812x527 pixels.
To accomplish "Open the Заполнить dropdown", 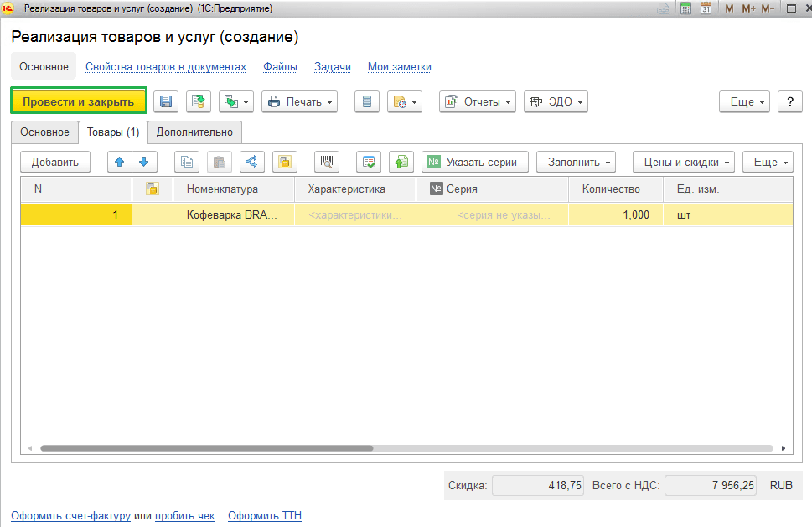I will (x=576, y=162).
